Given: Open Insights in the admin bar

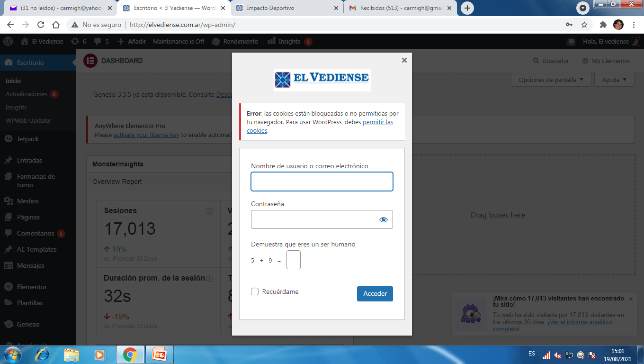Looking at the screenshot, I should coord(289,41).
